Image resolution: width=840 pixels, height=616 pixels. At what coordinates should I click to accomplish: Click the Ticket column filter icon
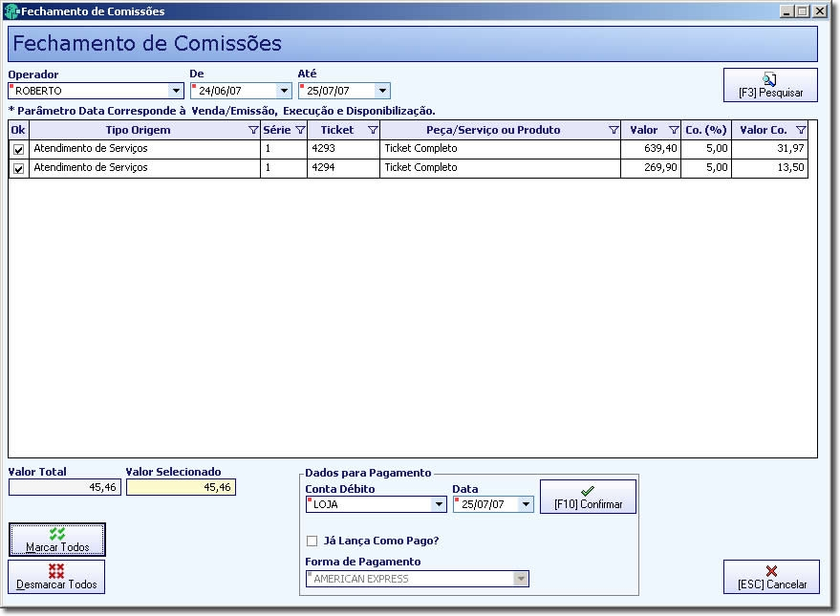click(x=373, y=130)
